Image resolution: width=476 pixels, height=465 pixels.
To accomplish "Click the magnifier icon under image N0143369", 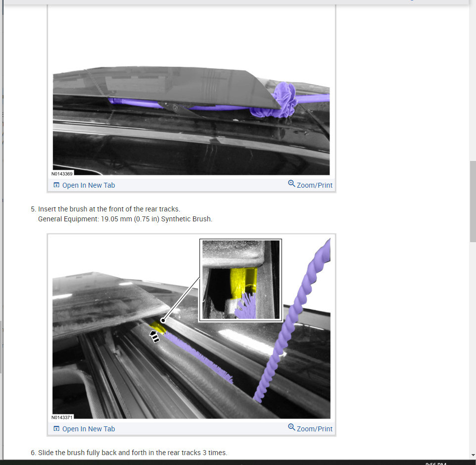I will click(291, 183).
